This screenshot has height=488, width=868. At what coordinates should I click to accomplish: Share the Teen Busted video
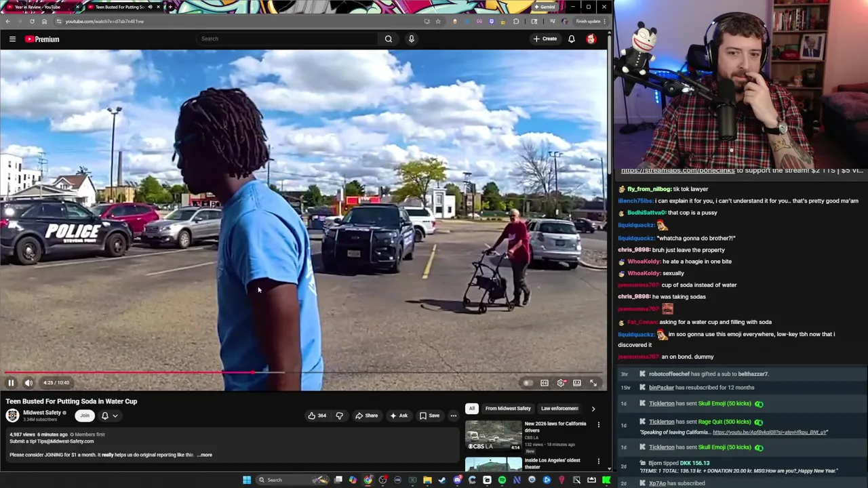click(367, 415)
